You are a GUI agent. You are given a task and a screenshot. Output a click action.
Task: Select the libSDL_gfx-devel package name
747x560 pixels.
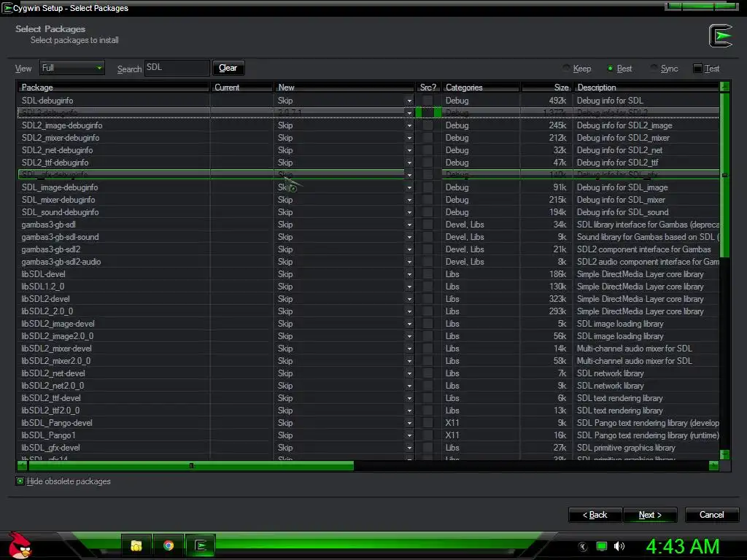pos(50,448)
